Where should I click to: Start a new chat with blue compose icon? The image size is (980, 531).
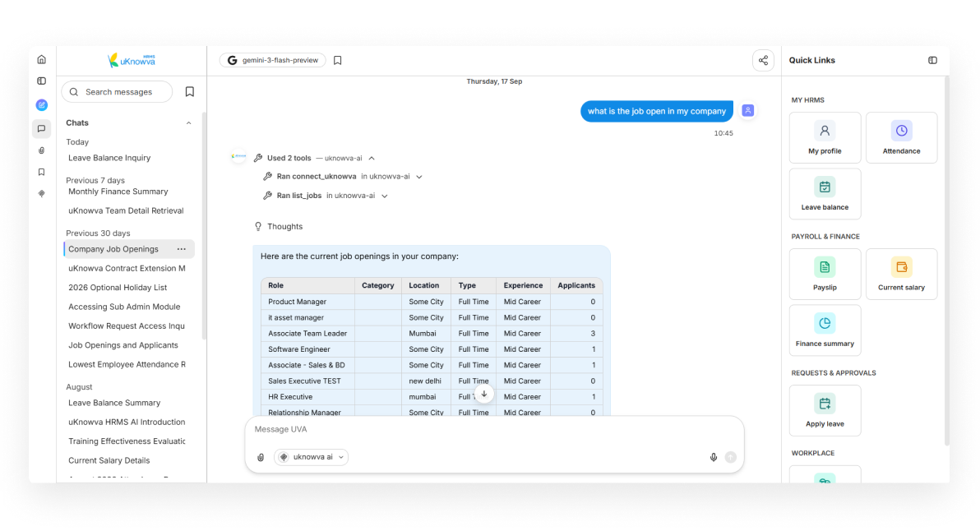[x=41, y=105]
